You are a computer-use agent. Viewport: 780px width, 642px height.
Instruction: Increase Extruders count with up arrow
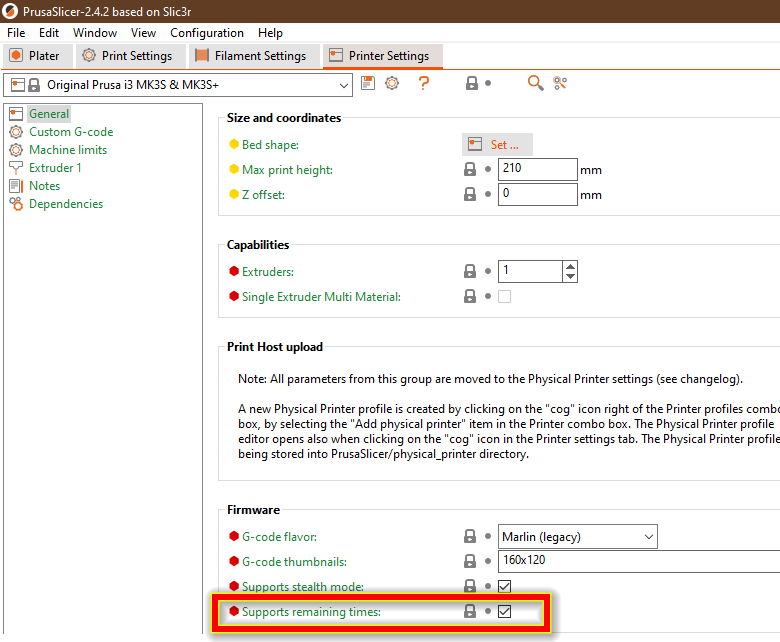571,266
